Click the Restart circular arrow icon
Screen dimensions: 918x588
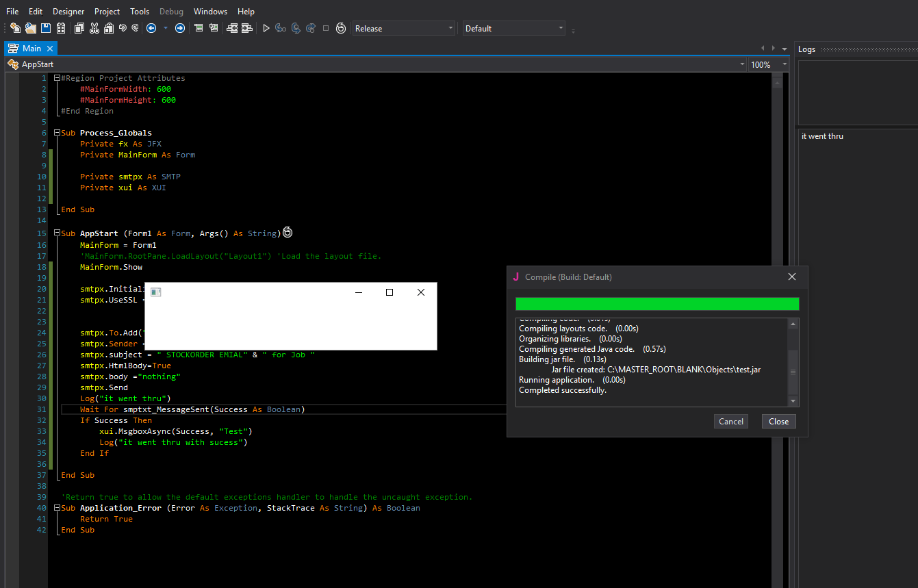340,28
